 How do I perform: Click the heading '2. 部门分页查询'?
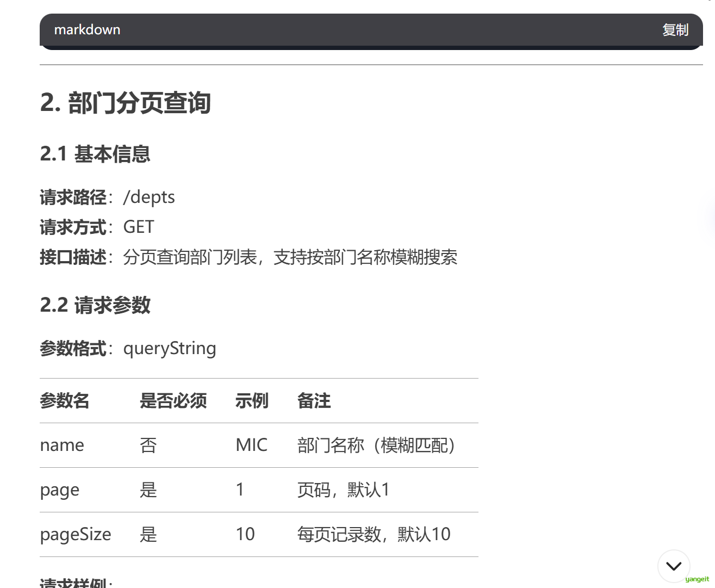pyautogui.click(x=126, y=103)
